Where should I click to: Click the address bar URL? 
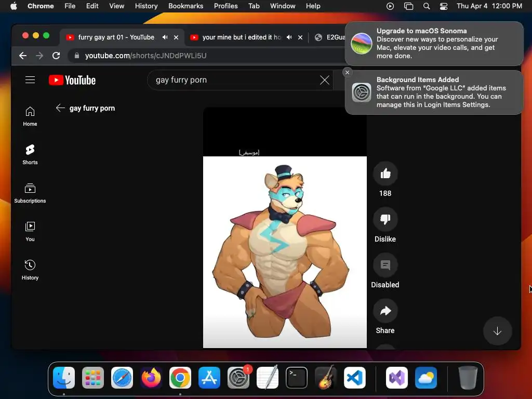click(145, 56)
